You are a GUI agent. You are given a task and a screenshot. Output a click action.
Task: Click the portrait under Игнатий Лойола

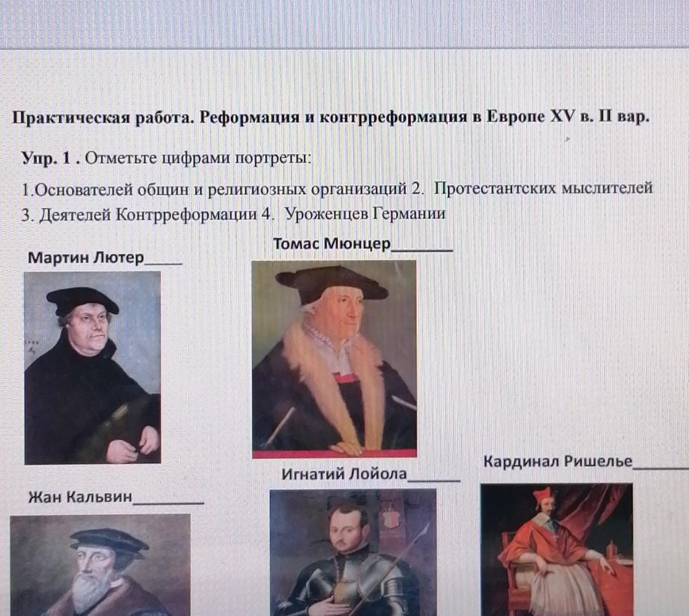click(353, 553)
